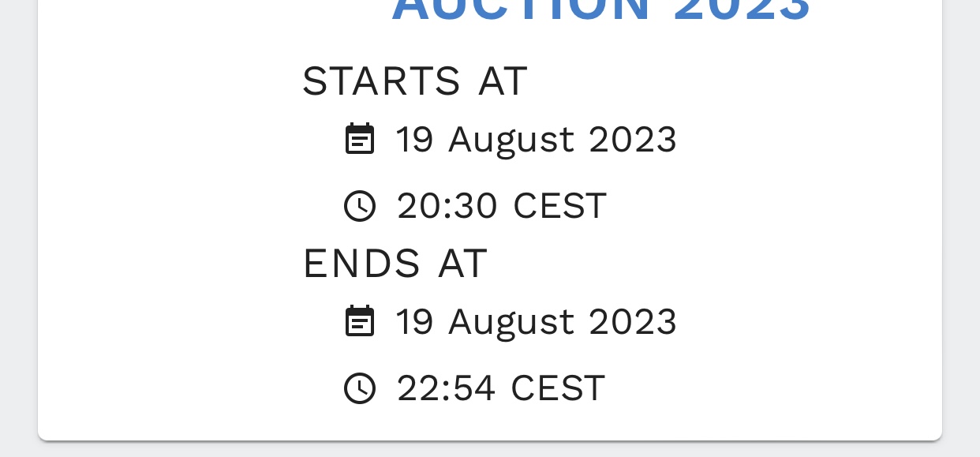Select the ENDS AT heading
Image resolution: width=980 pixels, height=457 pixels.
click(395, 264)
